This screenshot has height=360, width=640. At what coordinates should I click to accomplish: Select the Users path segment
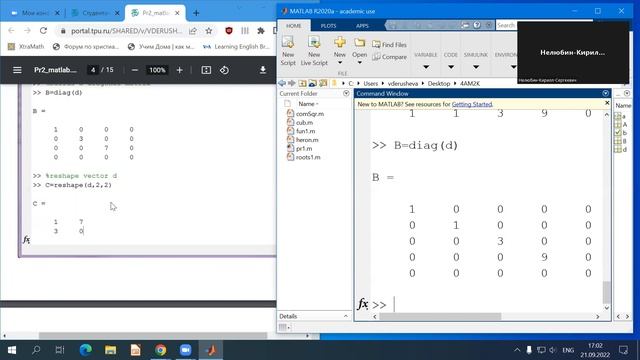371,83
